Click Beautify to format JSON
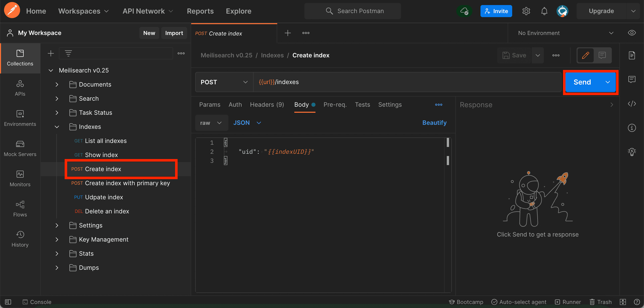 click(x=434, y=123)
